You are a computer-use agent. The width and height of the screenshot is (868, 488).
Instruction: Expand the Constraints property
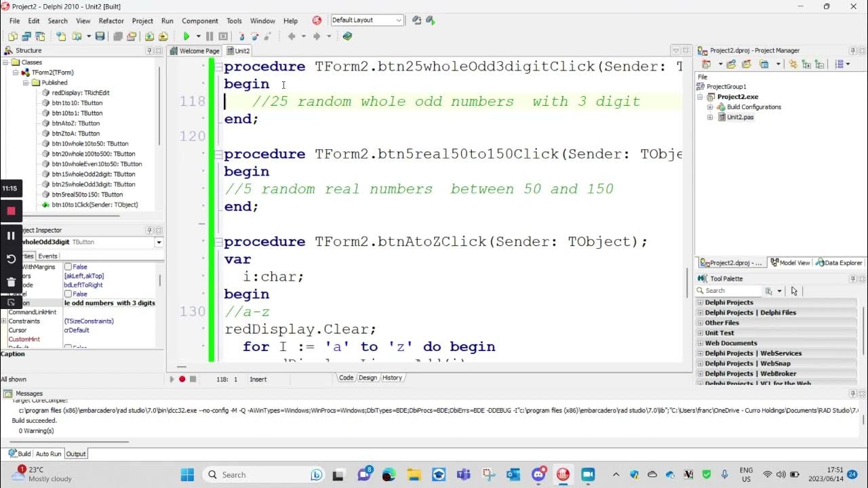tap(3, 321)
